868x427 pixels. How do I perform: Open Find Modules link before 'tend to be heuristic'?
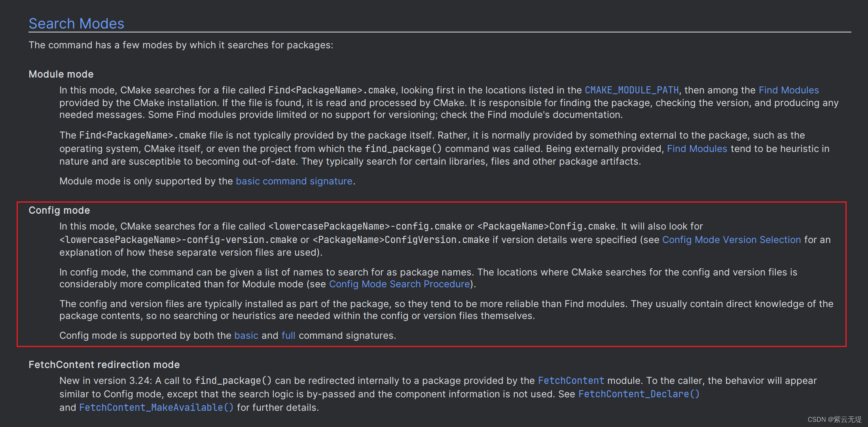(697, 149)
